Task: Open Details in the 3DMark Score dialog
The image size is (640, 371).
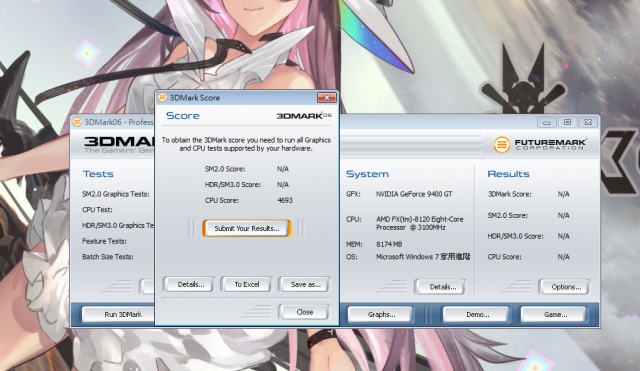Action: point(189,284)
